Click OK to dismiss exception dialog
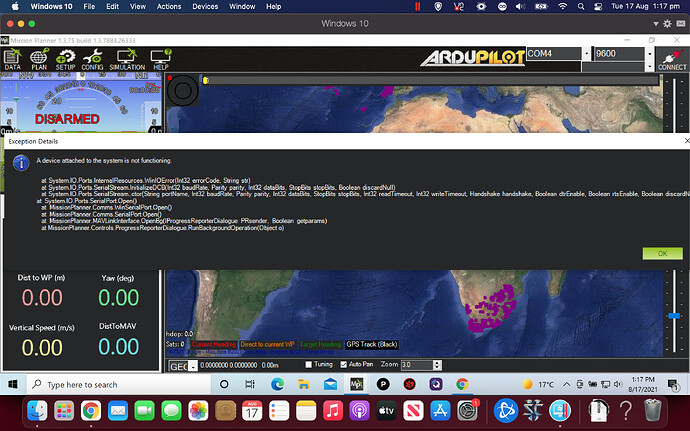Viewport: 690px width, 431px height. click(x=661, y=253)
